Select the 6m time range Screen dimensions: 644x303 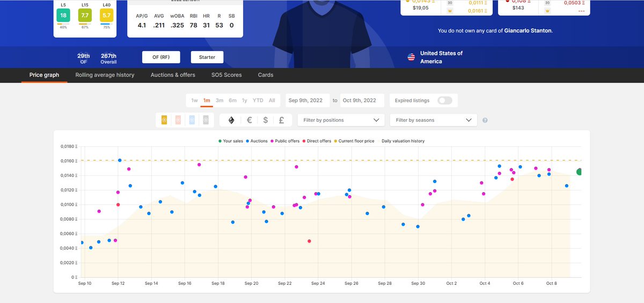[x=232, y=100]
